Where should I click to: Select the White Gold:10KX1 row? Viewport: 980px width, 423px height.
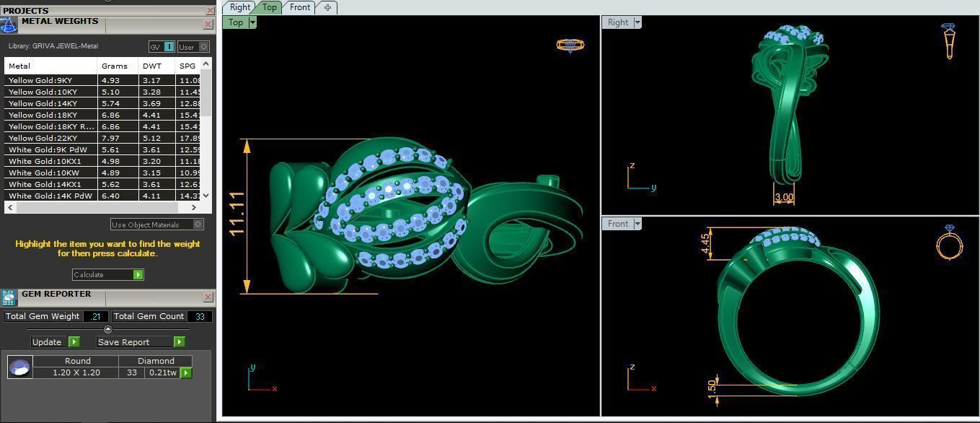[x=102, y=161]
